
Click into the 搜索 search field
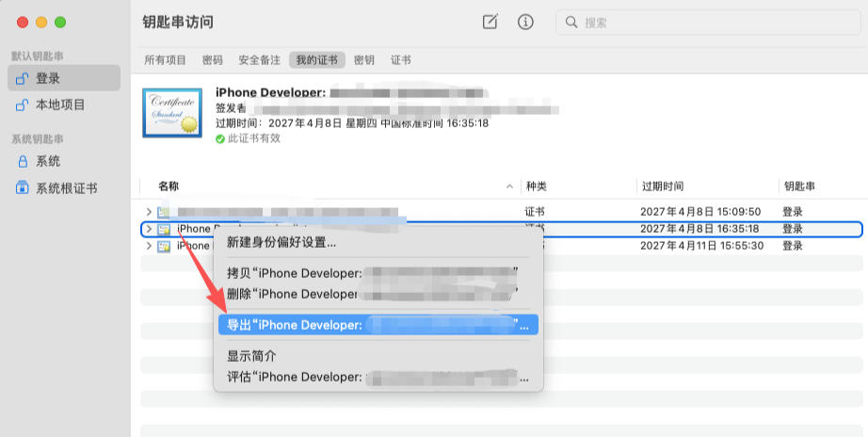(x=709, y=23)
